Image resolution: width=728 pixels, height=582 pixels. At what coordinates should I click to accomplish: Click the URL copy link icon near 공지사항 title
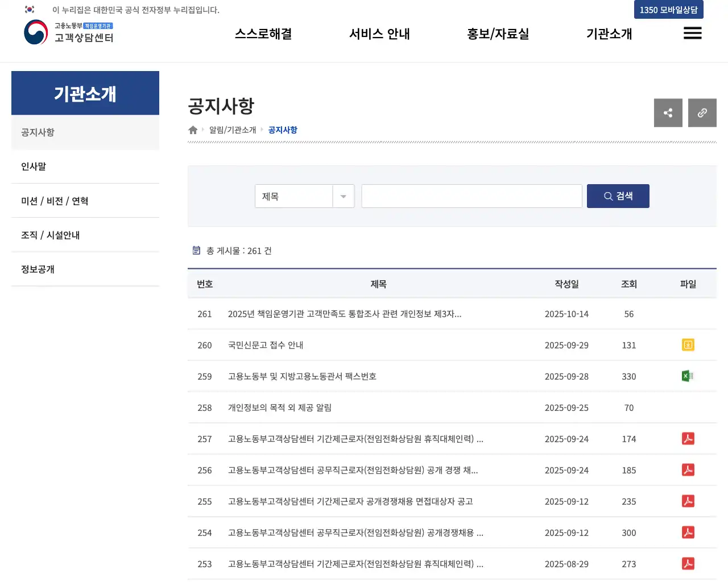click(x=702, y=113)
